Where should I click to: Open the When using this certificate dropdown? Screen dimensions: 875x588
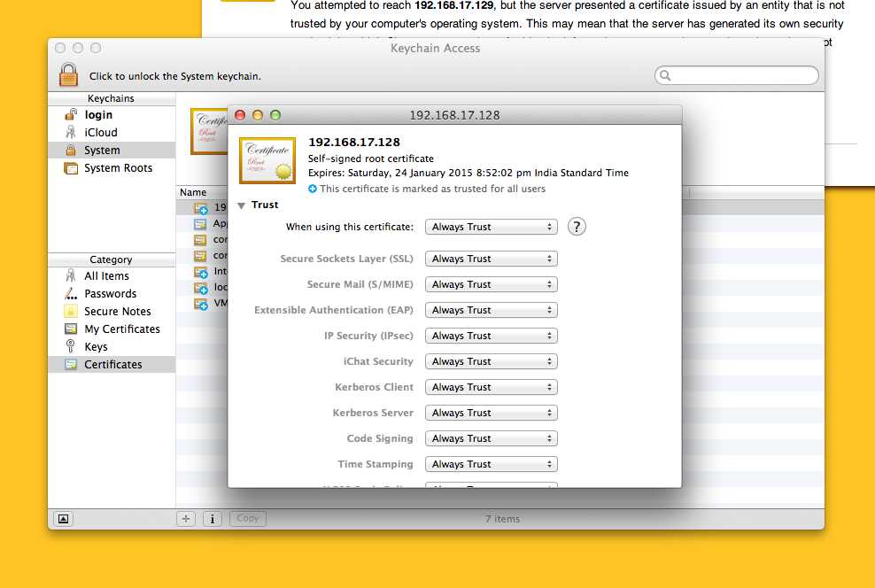click(x=491, y=227)
